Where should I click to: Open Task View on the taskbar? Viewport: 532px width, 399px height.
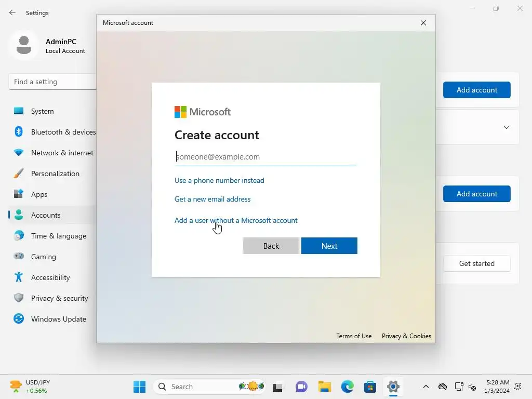[277, 387]
